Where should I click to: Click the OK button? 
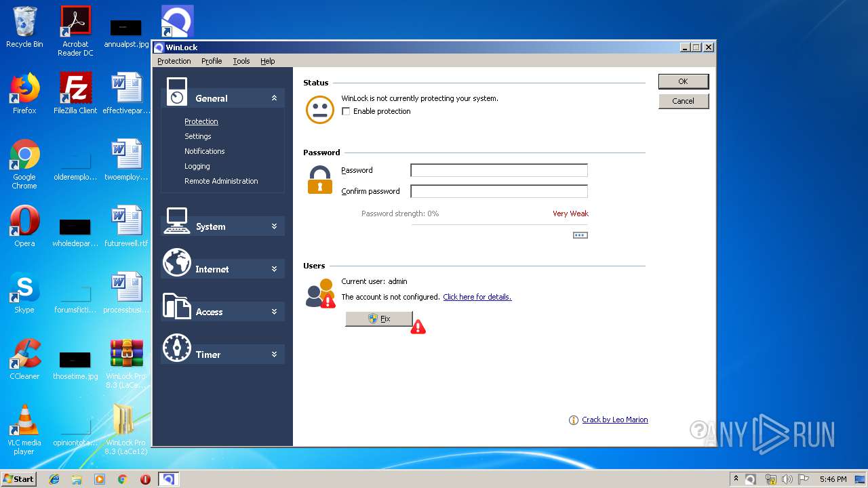pos(684,81)
